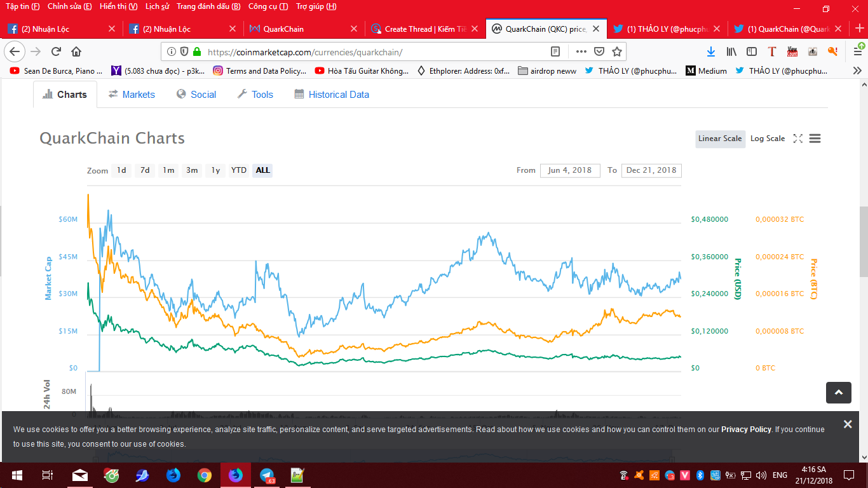
Task: Open the volume control in system tray
Action: coord(761,475)
